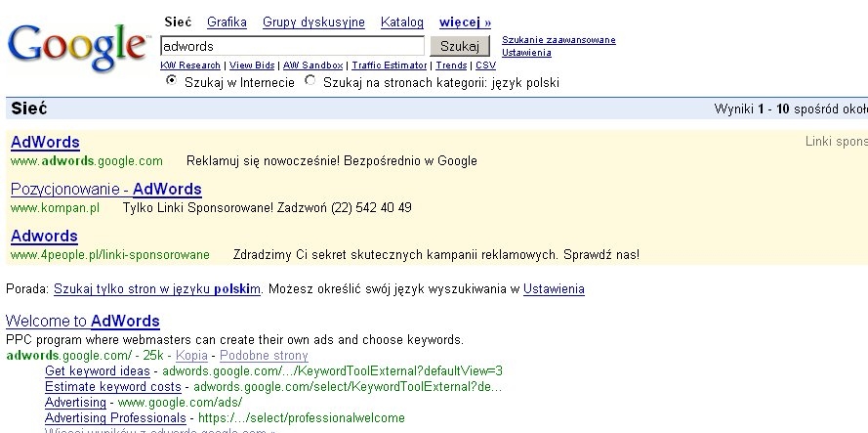868x433 pixels.
Task: Click the Google logo
Action: click(78, 48)
